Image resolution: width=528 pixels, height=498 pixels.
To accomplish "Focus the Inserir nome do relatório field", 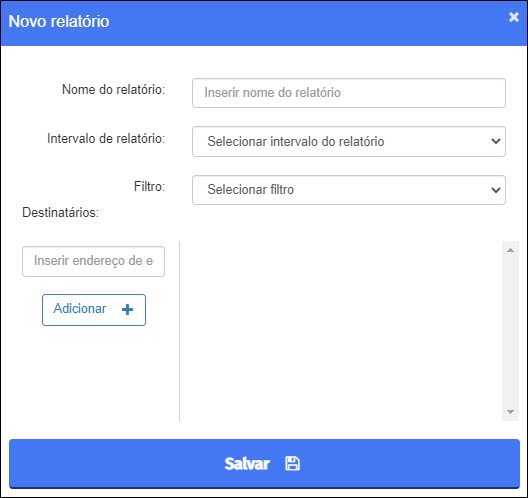I will pos(349,93).
